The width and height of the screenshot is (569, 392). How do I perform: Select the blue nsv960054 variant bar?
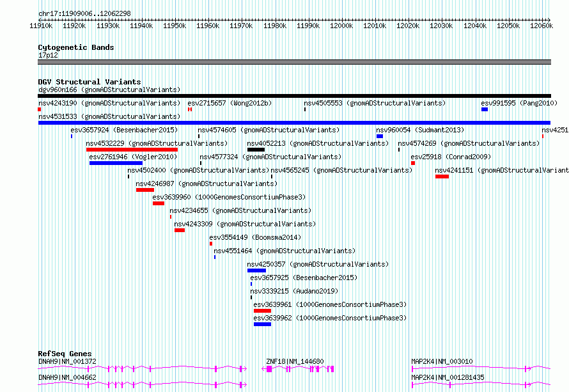(380, 136)
